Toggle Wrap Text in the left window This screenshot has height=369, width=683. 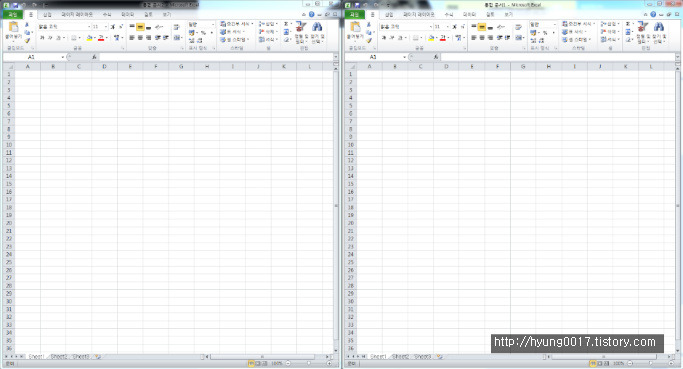pyautogui.click(x=176, y=27)
